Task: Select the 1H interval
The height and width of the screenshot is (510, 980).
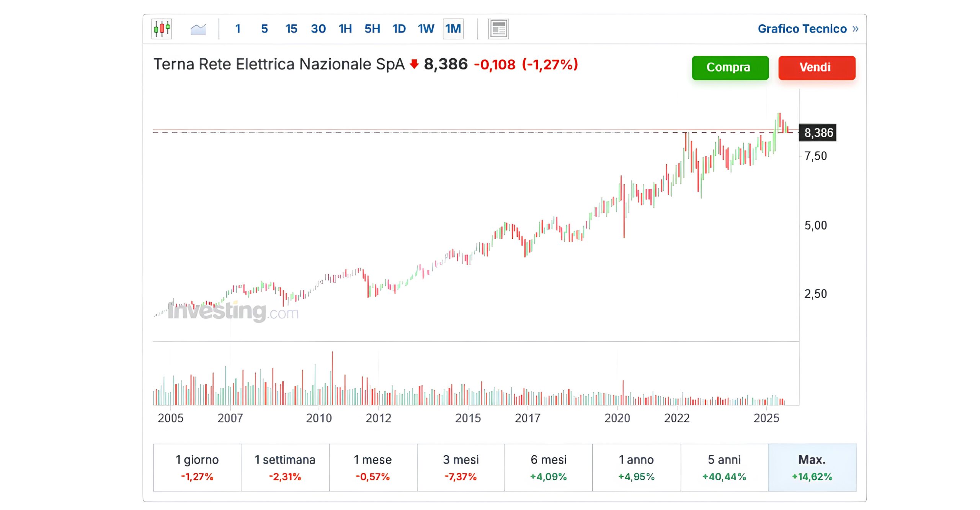Action: (x=345, y=29)
